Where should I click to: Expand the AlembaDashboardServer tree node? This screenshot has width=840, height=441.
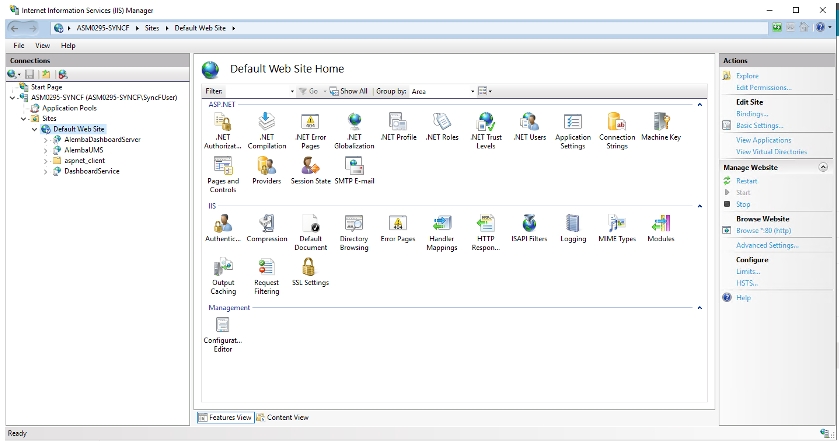(x=45, y=139)
